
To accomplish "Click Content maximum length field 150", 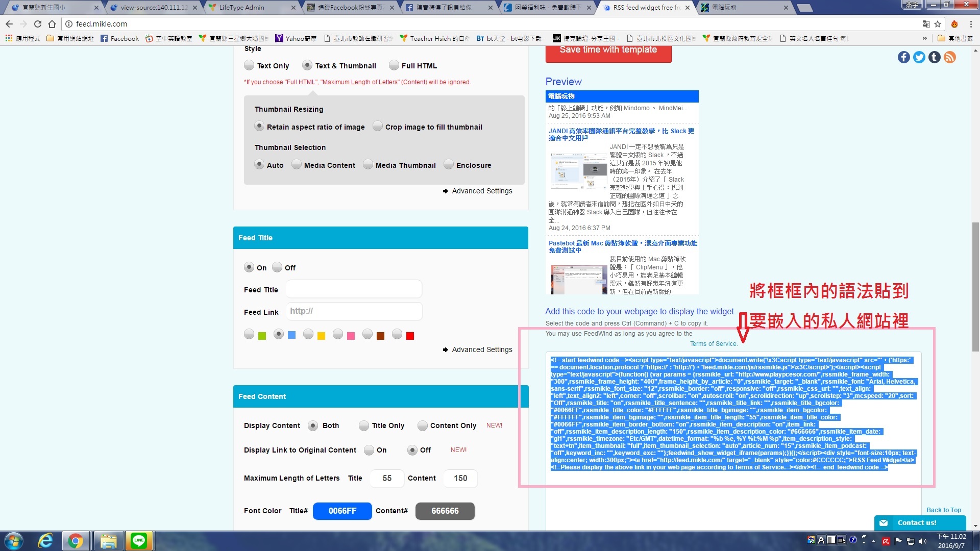I will tap(460, 478).
